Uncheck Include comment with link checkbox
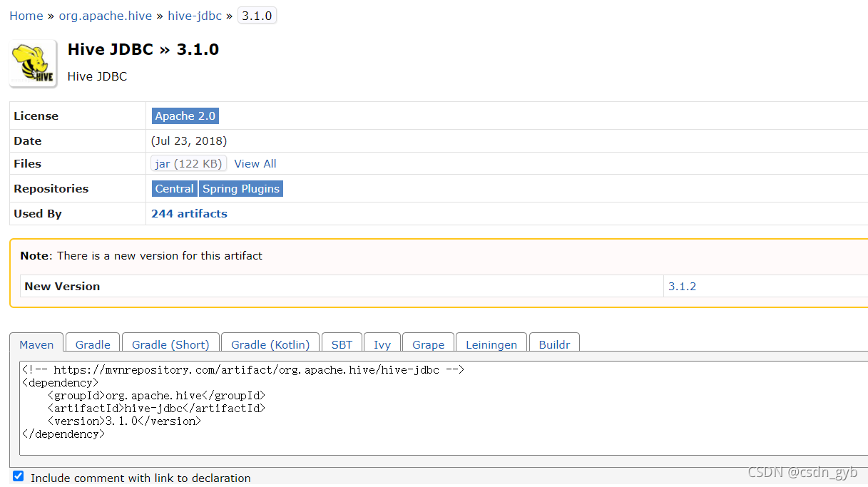The height and width of the screenshot is (487, 868). [19, 476]
